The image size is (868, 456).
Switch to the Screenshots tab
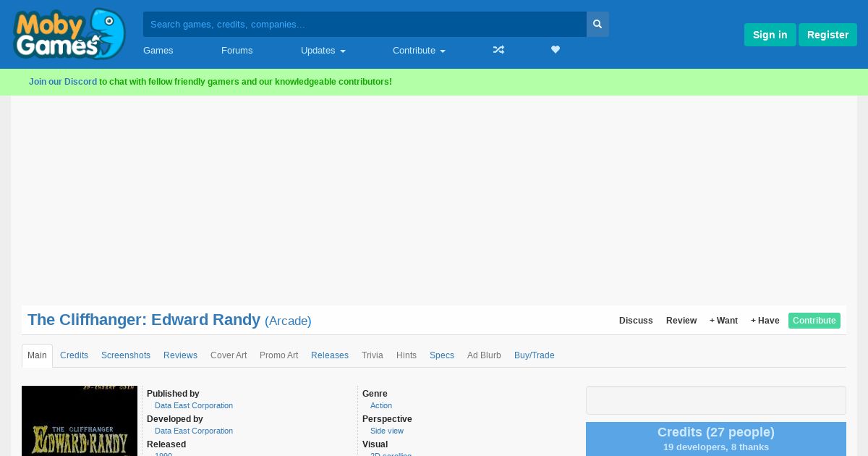tap(126, 355)
